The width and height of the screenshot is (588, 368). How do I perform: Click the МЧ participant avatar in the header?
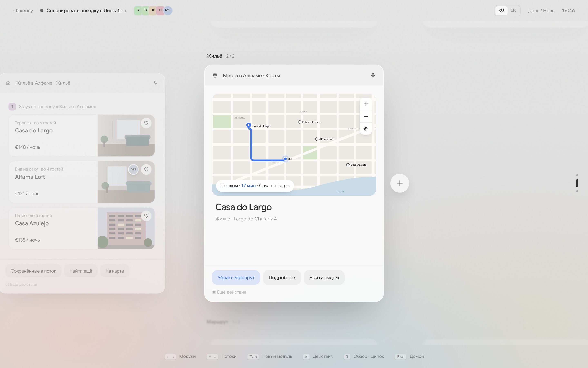click(168, 10)
